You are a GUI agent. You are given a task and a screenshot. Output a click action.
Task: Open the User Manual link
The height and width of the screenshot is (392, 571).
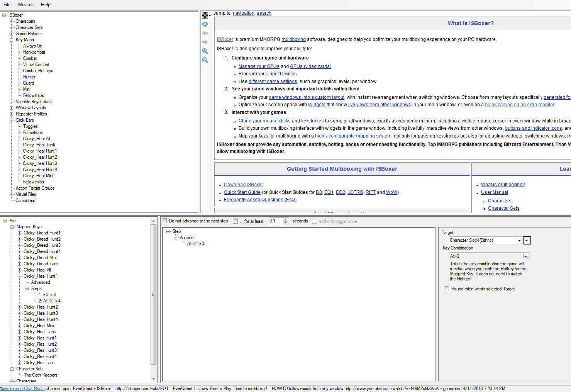pos(495,192)
